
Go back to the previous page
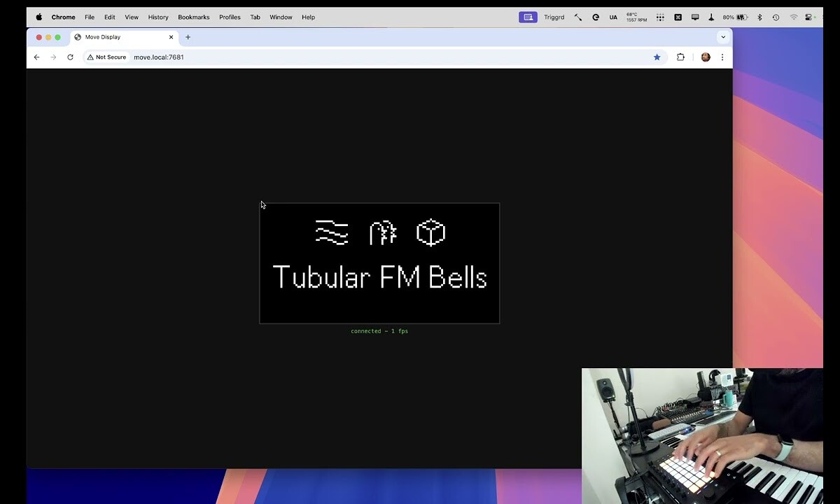coord(37,57)
